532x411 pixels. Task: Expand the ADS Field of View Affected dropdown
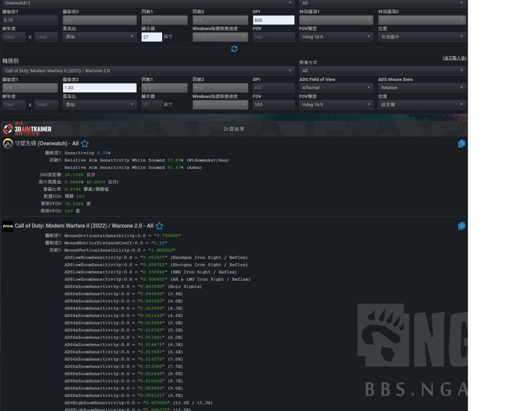point(336,88)
